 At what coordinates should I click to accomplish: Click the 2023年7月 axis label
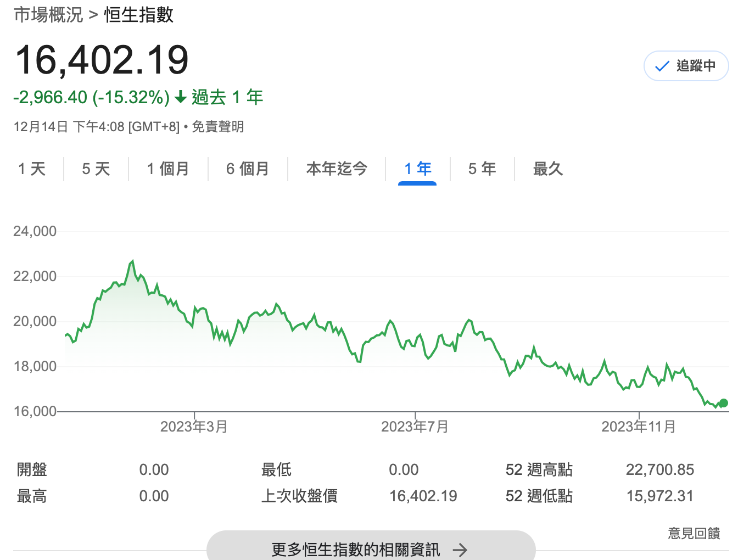415,427
